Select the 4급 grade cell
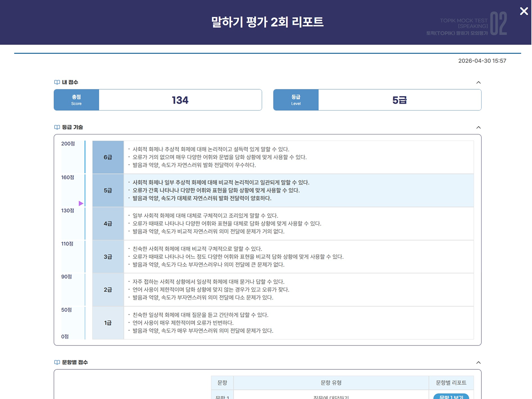Image resolution: width=532 pixels, height=399 pixels. click(x=108, y=223)
